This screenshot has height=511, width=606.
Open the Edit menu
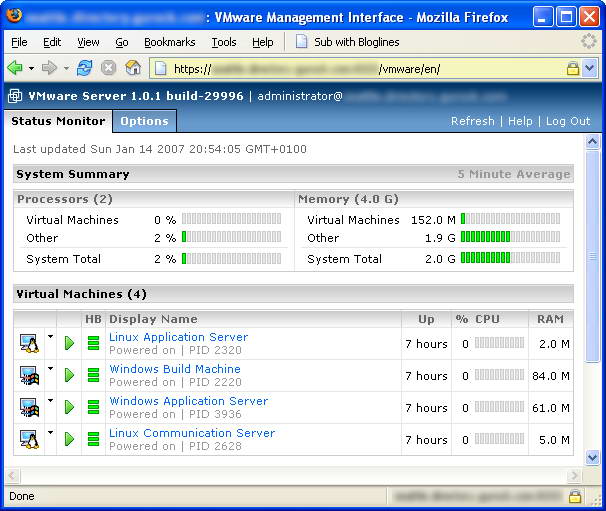coord(52,42)
